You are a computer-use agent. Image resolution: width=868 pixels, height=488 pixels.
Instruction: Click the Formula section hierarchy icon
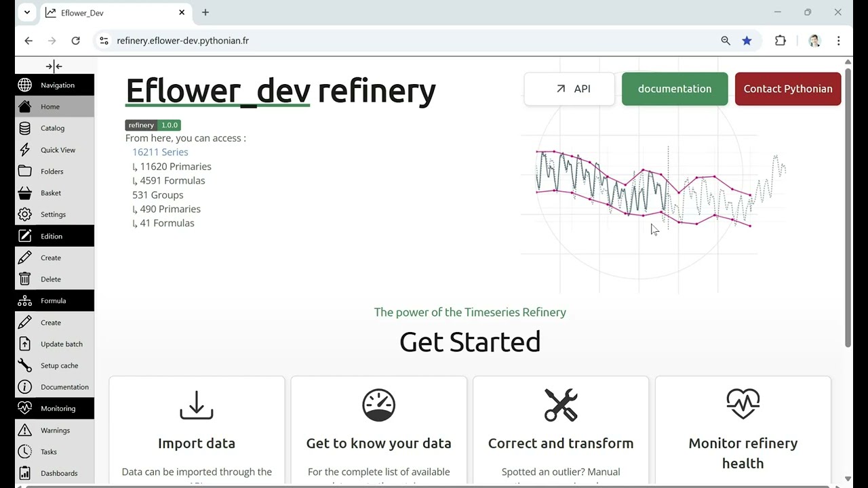point(25,300)
